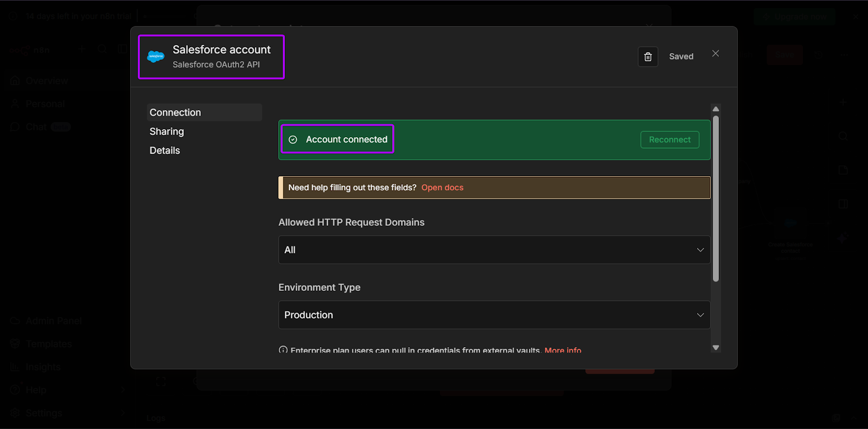868x429 pixels.
Task: Click More info link about external vaults
Action: (x=563, y=350)
